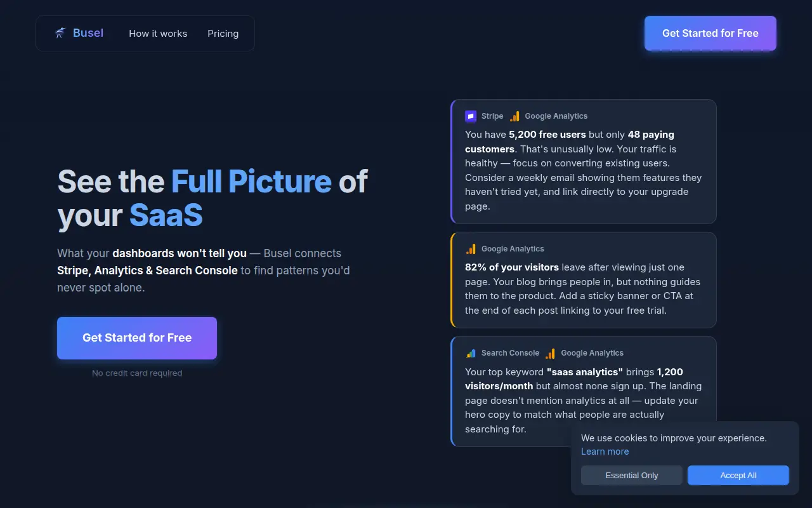Click the Stripe label in first card
Viewport: 812px width, 508px height.
point(492,116)
